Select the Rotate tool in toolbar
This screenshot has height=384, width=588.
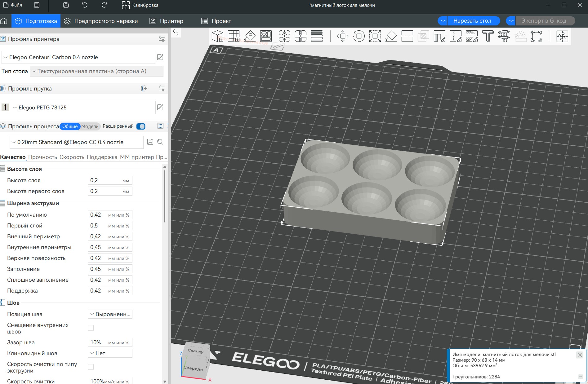coord(359,36)
